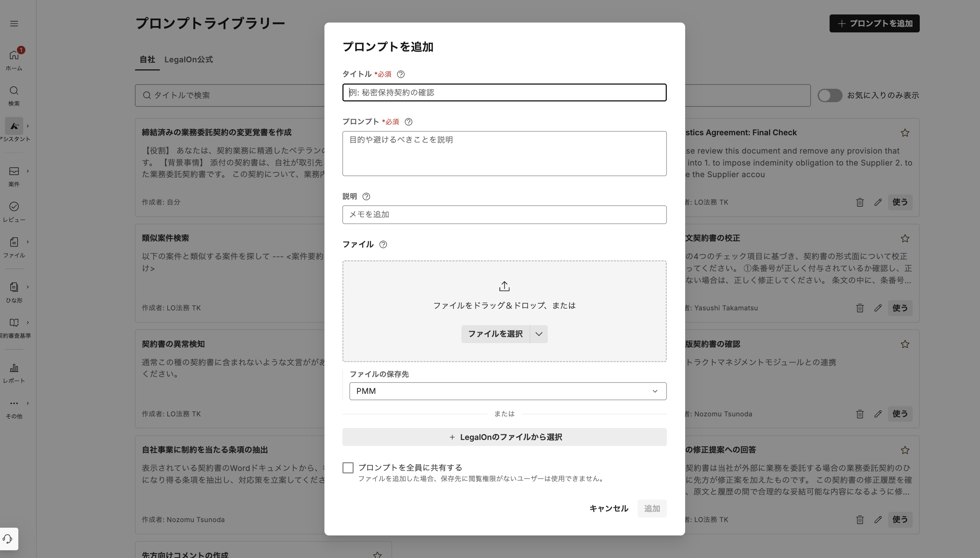Favorite the 版契約書の確認 prompt card
Image resolution: width=980 pixels, height=558 pixels.
[x=905, y=344]
